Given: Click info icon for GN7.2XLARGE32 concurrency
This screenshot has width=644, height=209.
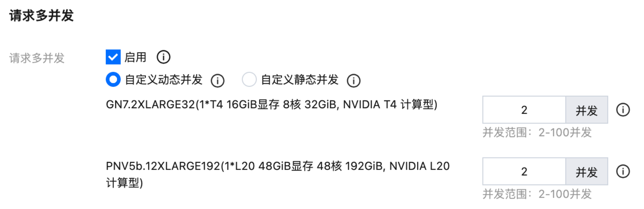Looking at the screenshot, I should [623, 110].
